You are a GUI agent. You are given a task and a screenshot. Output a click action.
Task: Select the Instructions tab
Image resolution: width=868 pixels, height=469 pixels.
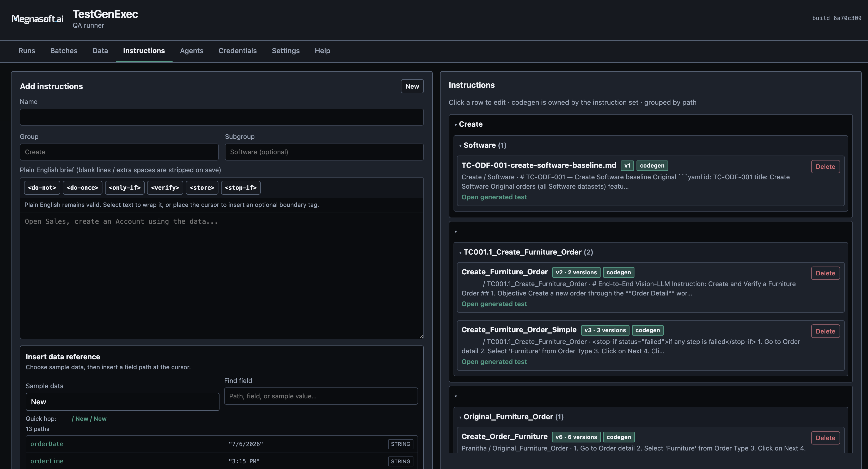pos(144,51)
